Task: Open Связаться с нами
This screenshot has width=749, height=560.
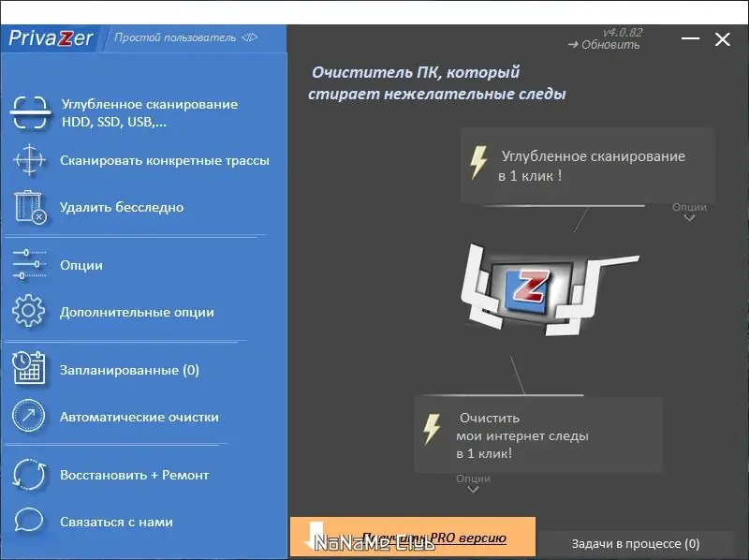Action: [x=116, y=522]
